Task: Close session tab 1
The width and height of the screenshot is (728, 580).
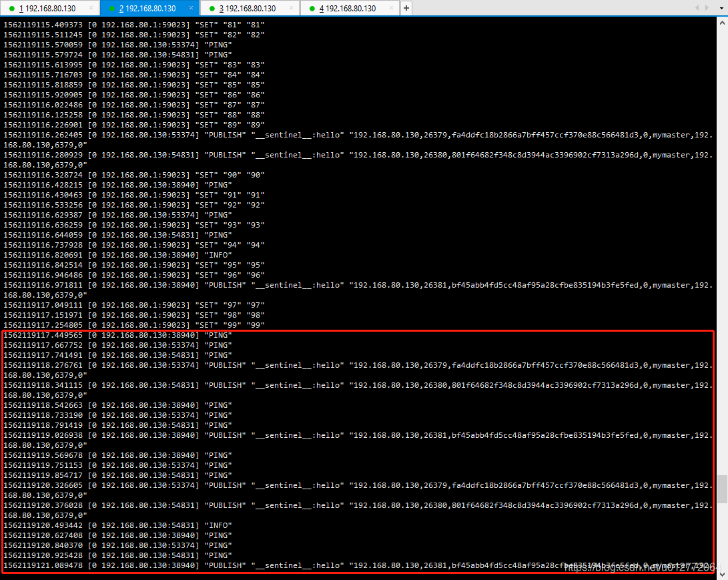Action: pyautogui.click(x=91, y=8)
